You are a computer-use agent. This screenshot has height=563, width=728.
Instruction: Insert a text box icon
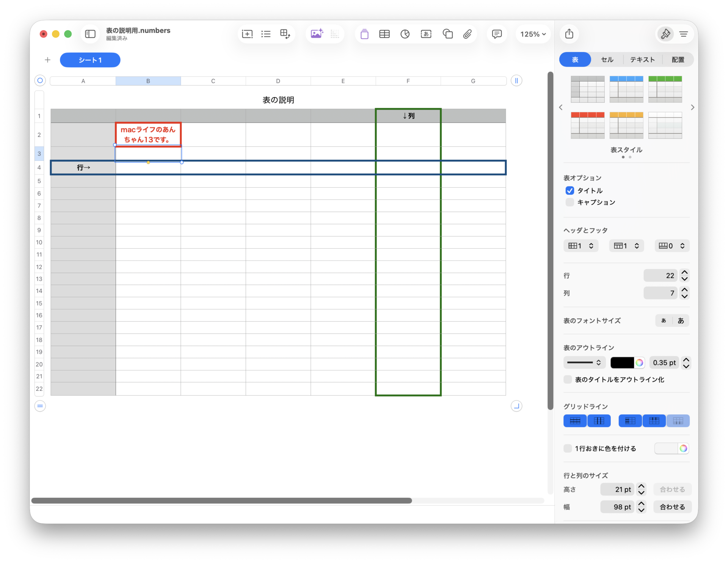[x=426, y=34]
